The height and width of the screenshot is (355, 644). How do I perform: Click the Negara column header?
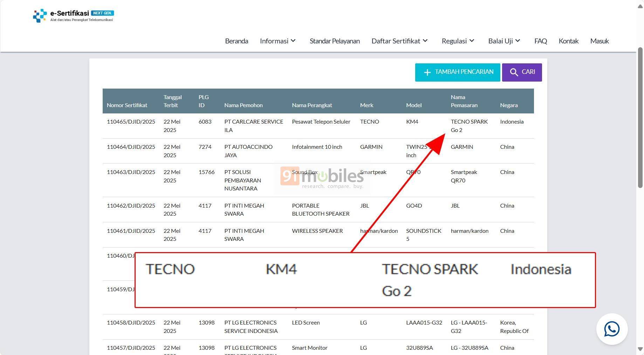tap(509, 105)
